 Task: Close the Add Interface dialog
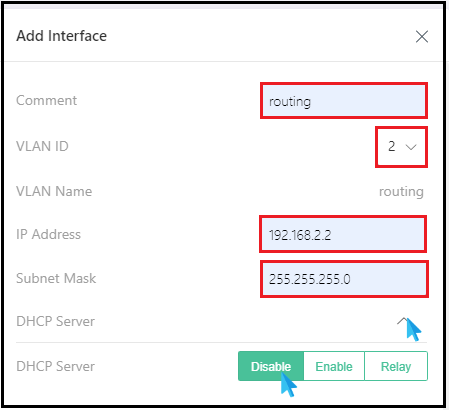pyautogui.click(x=422, y=36)
